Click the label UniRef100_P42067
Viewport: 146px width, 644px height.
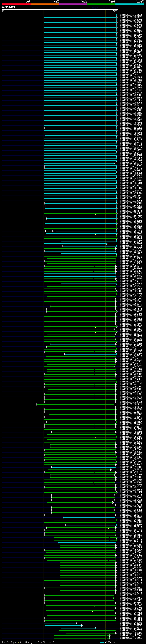[131, 63]
